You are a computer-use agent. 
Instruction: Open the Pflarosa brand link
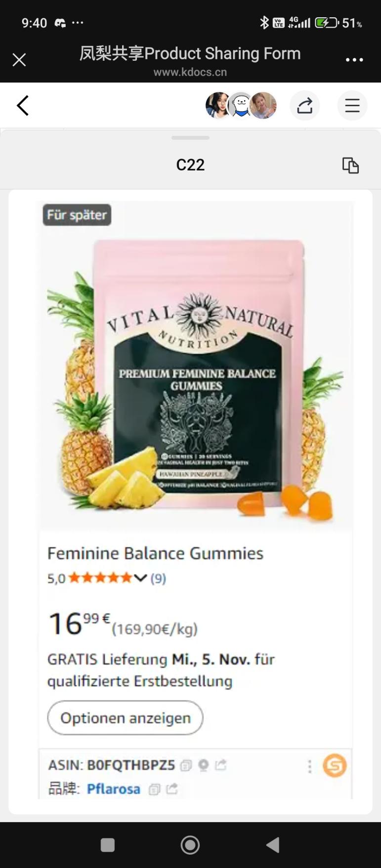114,789
